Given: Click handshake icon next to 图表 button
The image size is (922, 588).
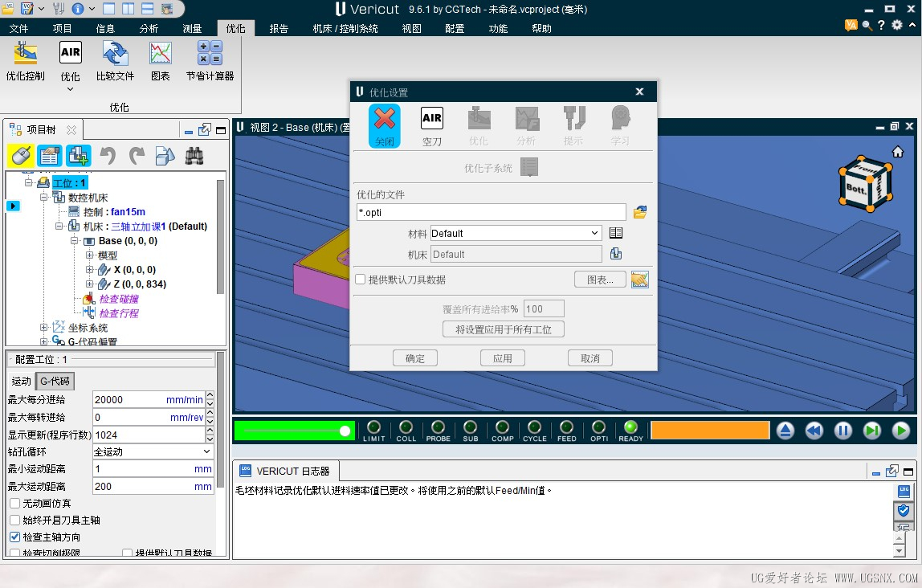Looking at the screenshot, I should pyautogui.click(x=640, y=280).
